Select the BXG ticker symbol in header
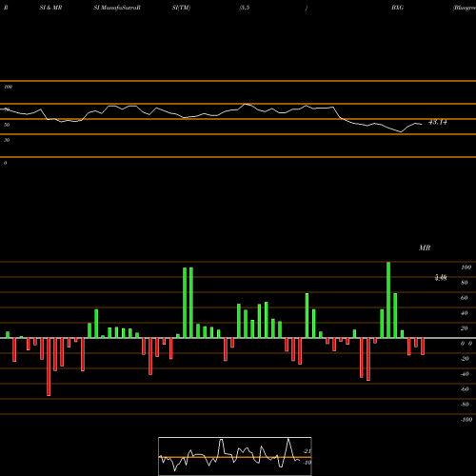The height and width of the screenshot is (476, 476). click(x=397, y=8)
